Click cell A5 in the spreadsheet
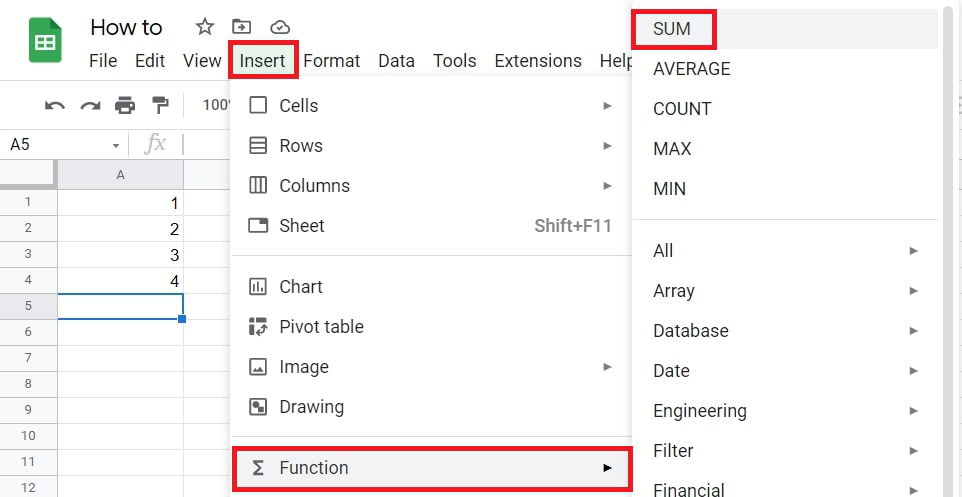Image resolution: width=962 pixels, height=497 pixels. 120,306
